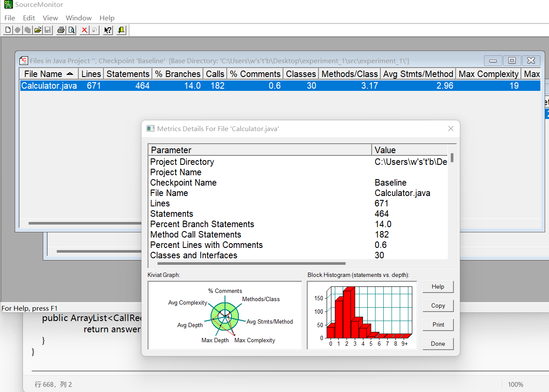Sort by the Avg Stmts/Method column header

coord(418,74)
